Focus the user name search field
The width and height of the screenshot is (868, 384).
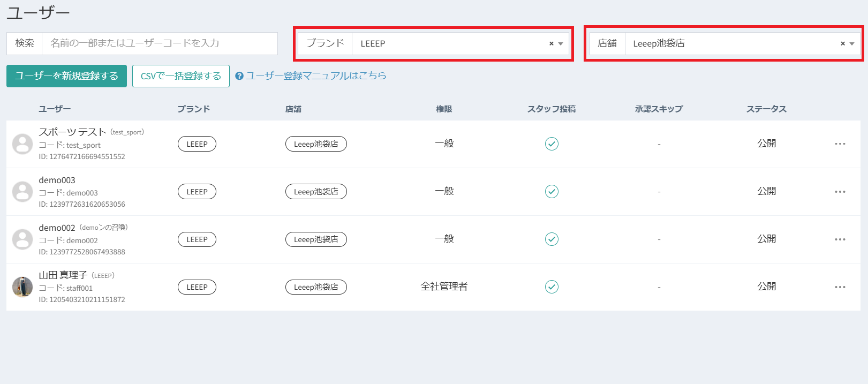[160, 43]
